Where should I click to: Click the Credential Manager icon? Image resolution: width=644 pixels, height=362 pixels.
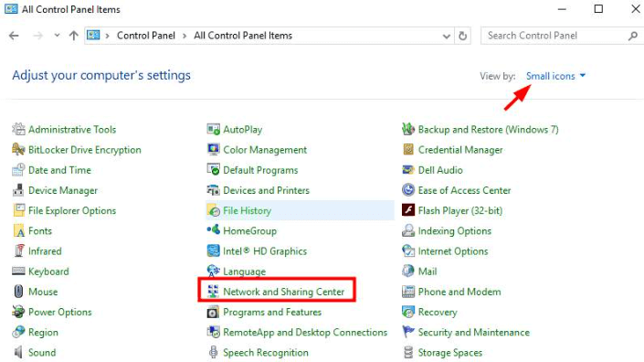coord(407,150)
